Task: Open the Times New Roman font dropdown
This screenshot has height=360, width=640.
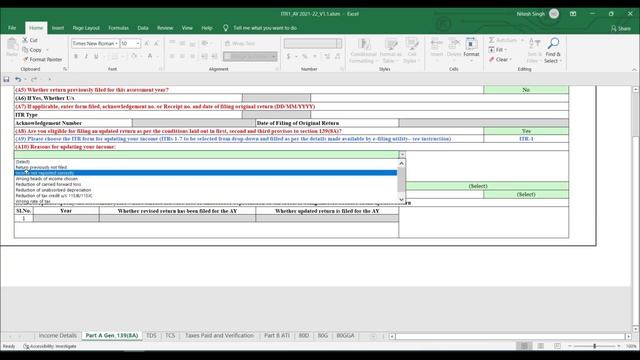Action: (116, 43)
